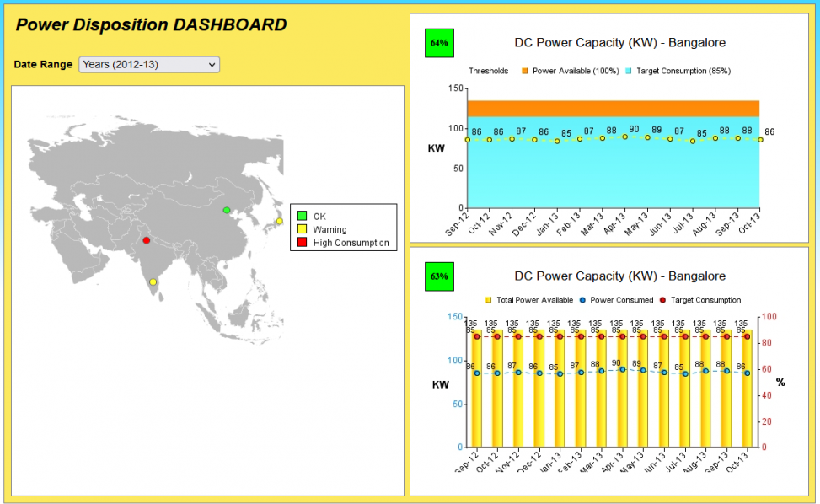
Task: Click the green 64% indicator badge
Action: tap(439, 43)
